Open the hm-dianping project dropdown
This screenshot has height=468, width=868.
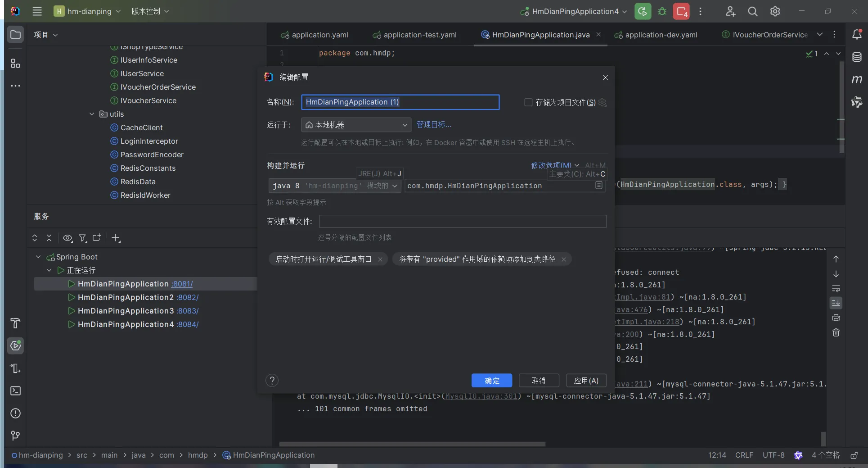point(87,11)
